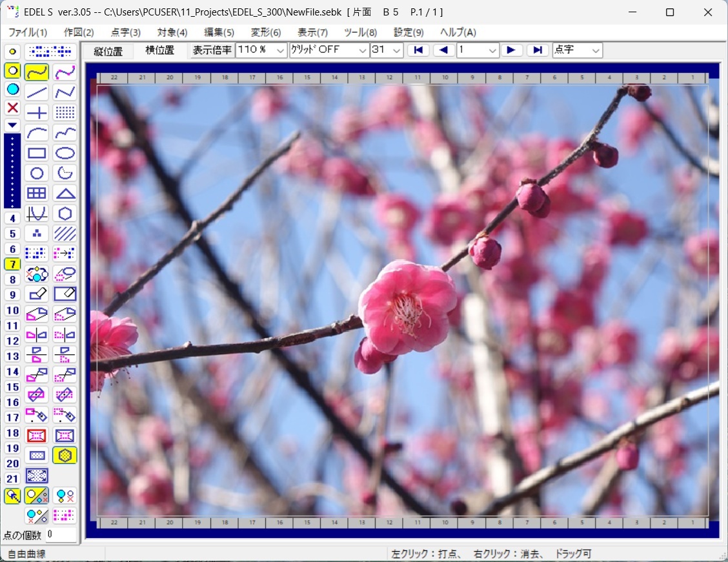Click the 縦位置 portrait orientation button
Viewport: 728px width, 562px height.
108,51
